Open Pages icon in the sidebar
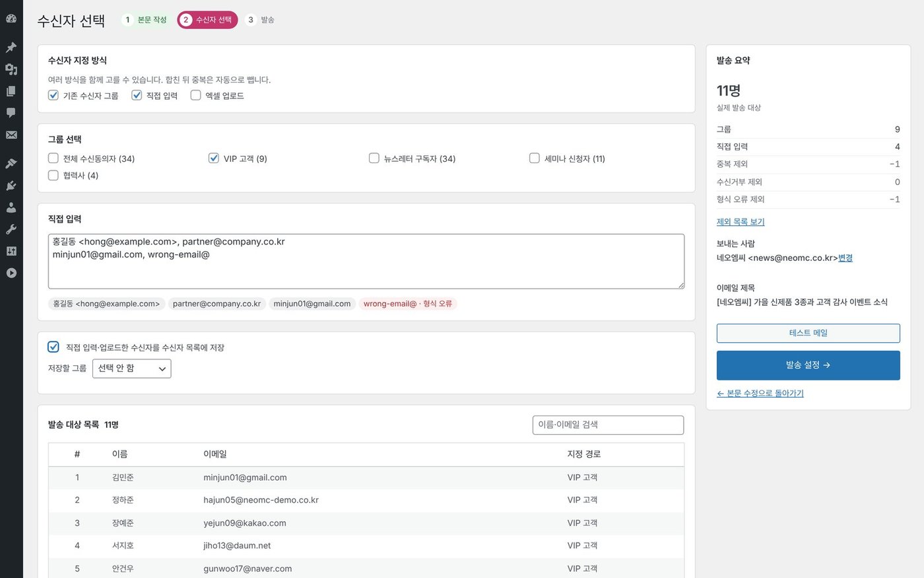 click(11, 91)
